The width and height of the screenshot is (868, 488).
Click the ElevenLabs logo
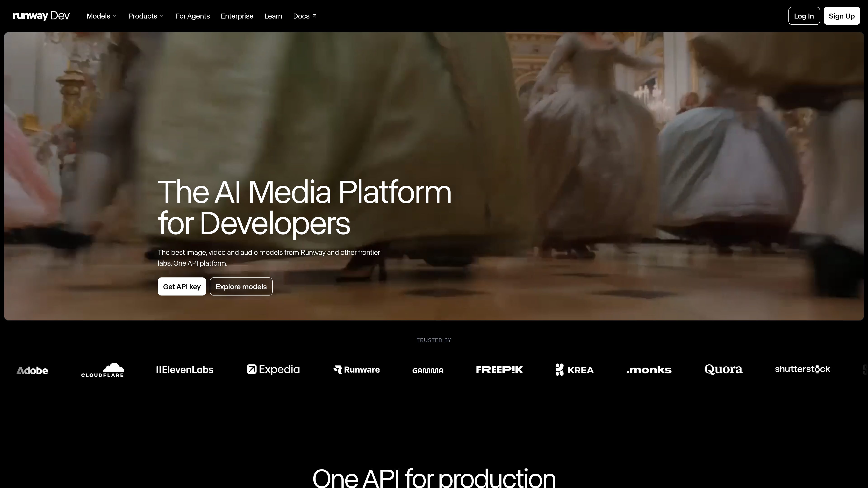point(185,369)
